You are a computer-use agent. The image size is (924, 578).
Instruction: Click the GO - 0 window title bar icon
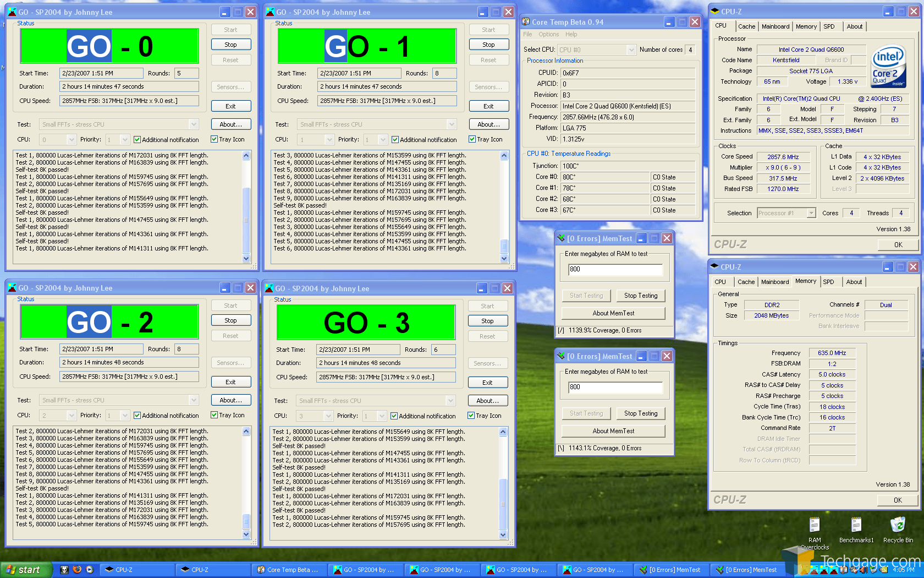pyautogui.click(x=12, y=12)
